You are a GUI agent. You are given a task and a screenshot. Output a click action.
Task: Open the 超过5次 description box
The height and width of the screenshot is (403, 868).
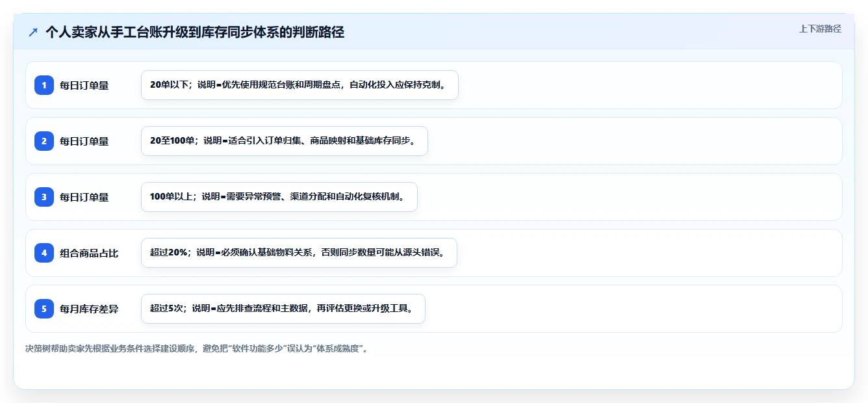283,309
